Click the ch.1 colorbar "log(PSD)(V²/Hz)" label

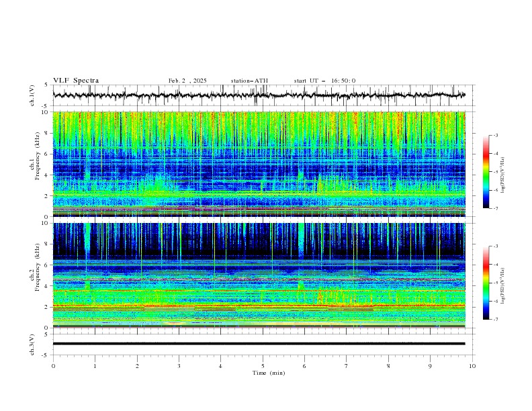coord(503,175)
